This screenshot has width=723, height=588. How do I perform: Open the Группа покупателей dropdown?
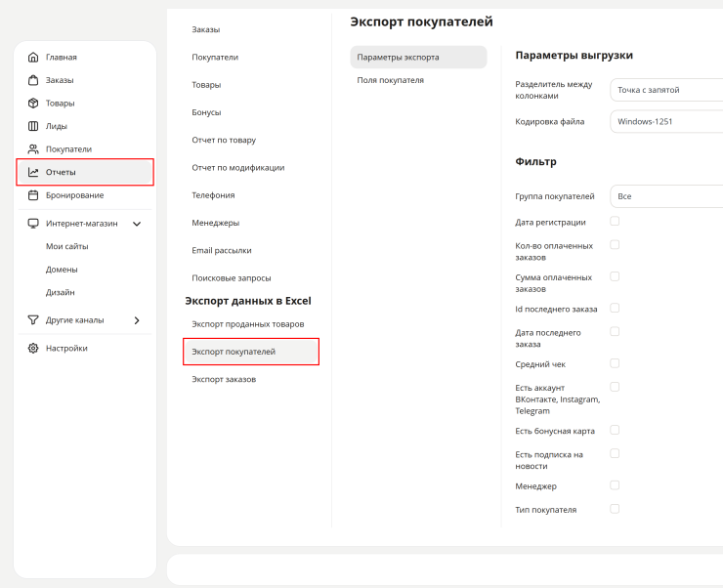[666, 196]
